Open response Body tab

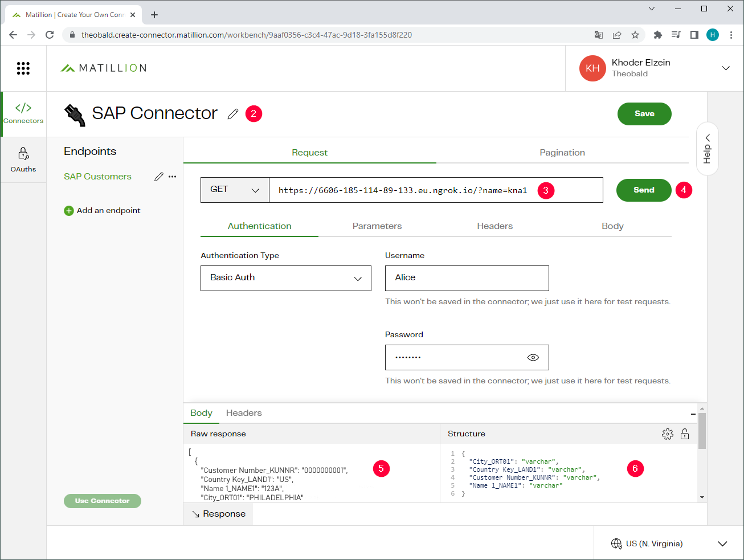(201, 413)
